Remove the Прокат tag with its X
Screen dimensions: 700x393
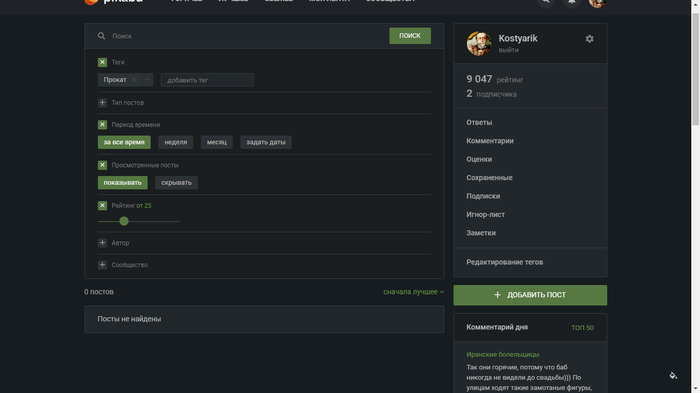[x=133, y=80]
